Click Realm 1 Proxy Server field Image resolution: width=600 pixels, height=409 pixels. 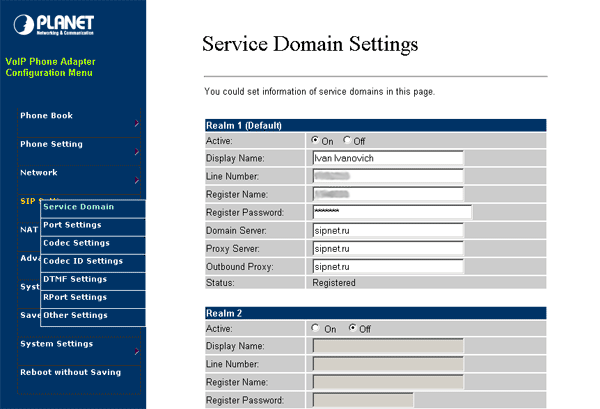(388, 249)
